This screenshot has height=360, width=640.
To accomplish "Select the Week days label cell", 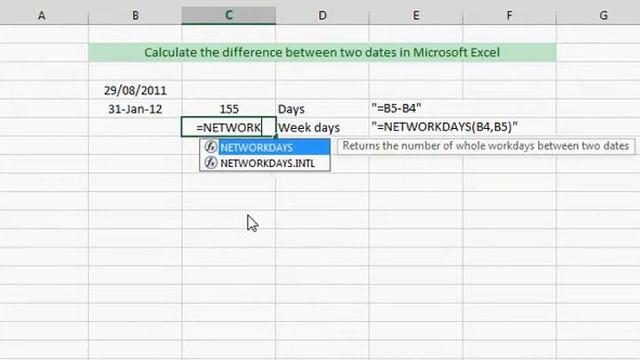I will (x=322, y=127).
